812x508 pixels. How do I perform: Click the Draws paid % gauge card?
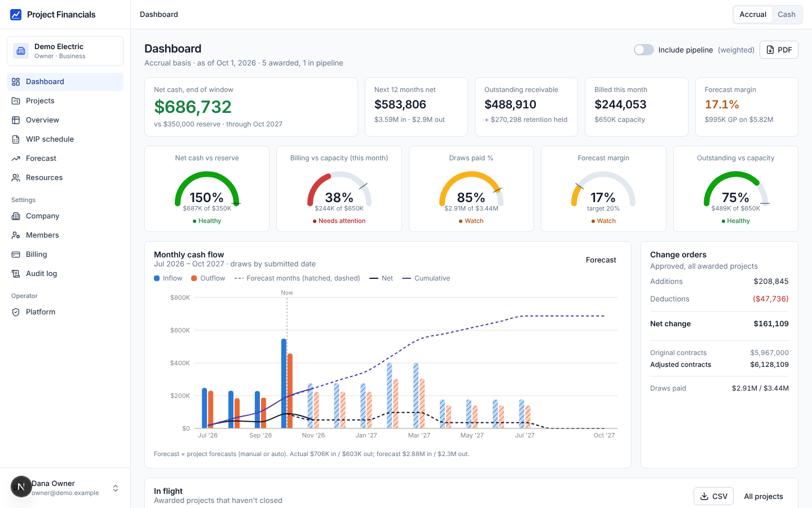point(471,189)
